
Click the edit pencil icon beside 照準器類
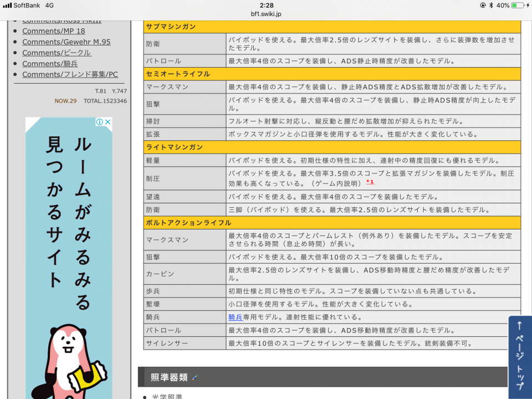click(194, 377)
